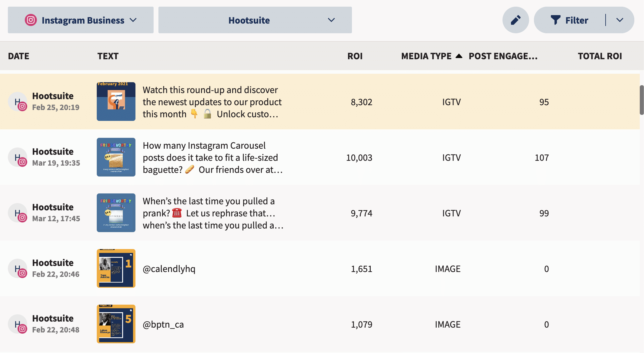Click the ROI value 9,774
Viewport: 644px width, 353px height.
[x=362, y=213]
